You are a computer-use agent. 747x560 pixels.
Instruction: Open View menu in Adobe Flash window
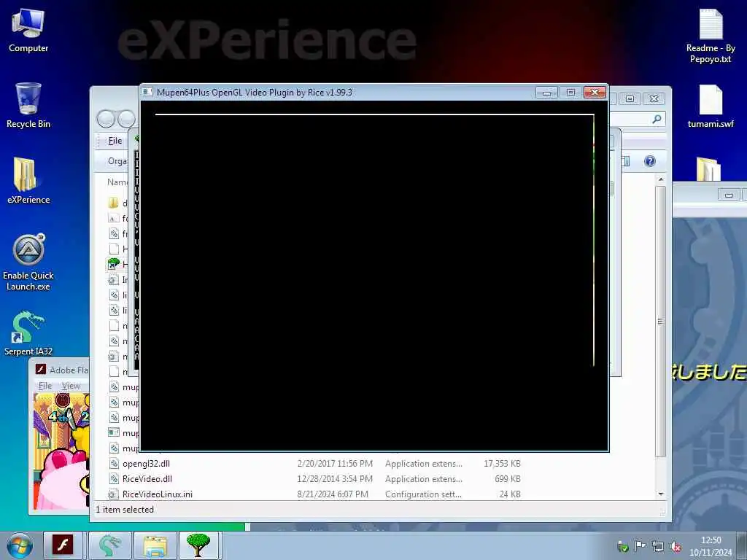tap(71, 385)
